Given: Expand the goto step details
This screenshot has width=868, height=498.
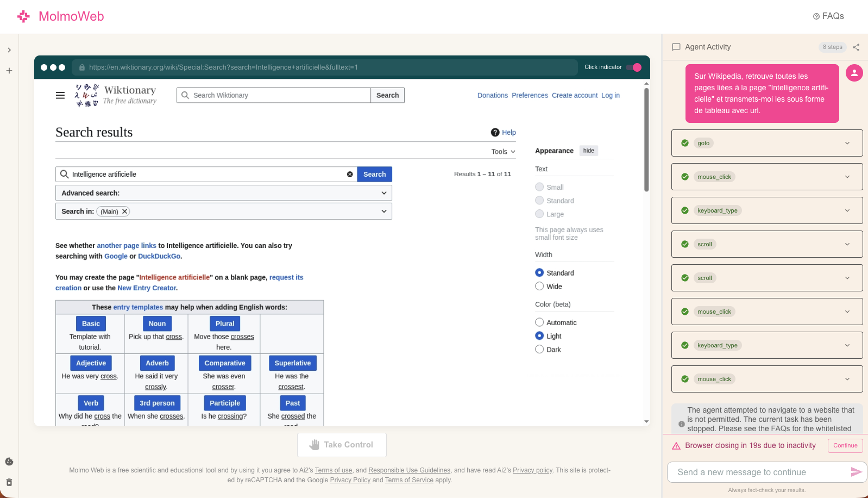Looking at the screenshot, I should [847, 143].
